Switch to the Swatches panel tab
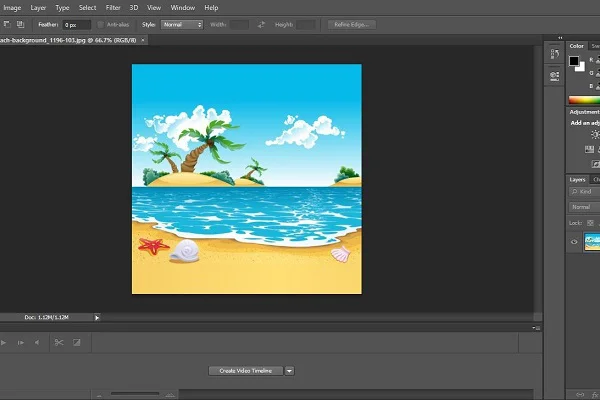Image resolution: width=600 pixels, height=400 pixels. (595, 46)
